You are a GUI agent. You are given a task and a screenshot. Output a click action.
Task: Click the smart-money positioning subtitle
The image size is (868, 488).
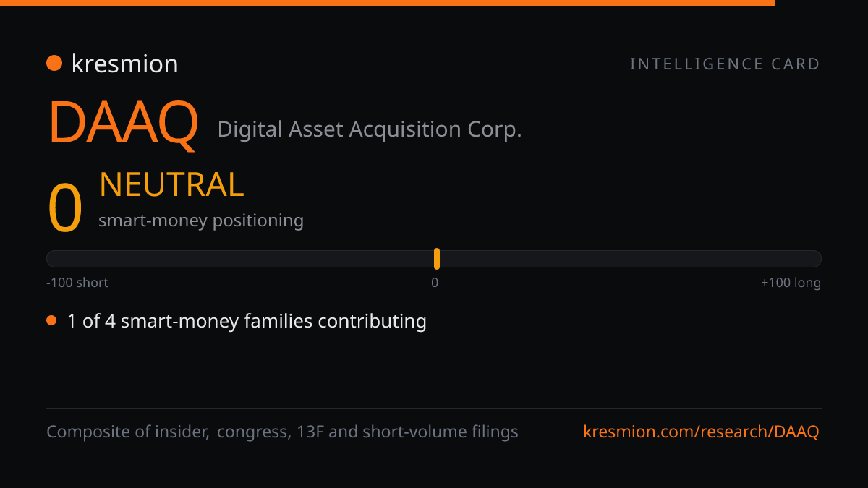pyautogui.click(x=201, y=221)
